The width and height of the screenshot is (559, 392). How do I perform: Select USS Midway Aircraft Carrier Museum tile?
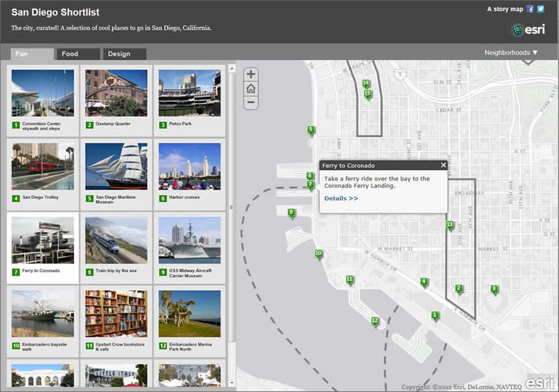189,248
